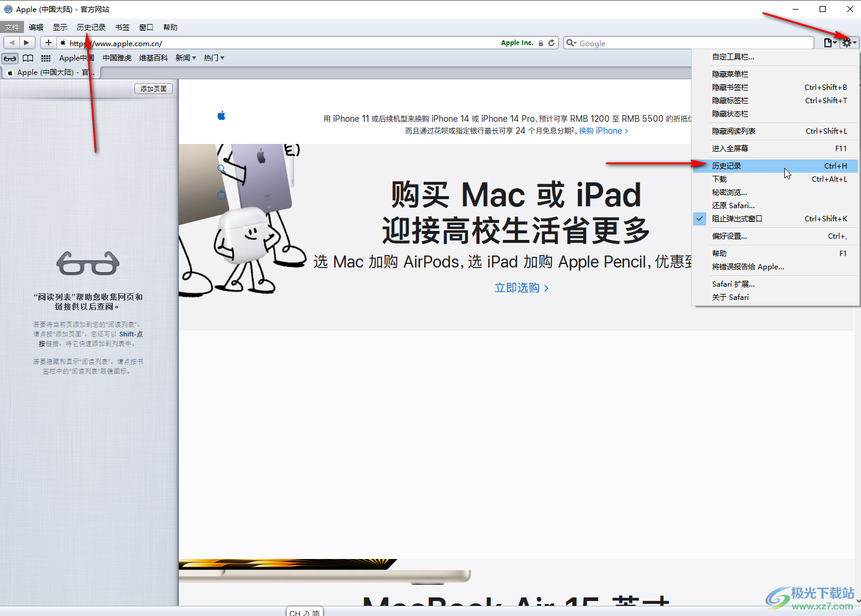Open the 帮助 menu in menu bar
The width and height of the screenshot is (861, 616).
click(x=170, y=28)
